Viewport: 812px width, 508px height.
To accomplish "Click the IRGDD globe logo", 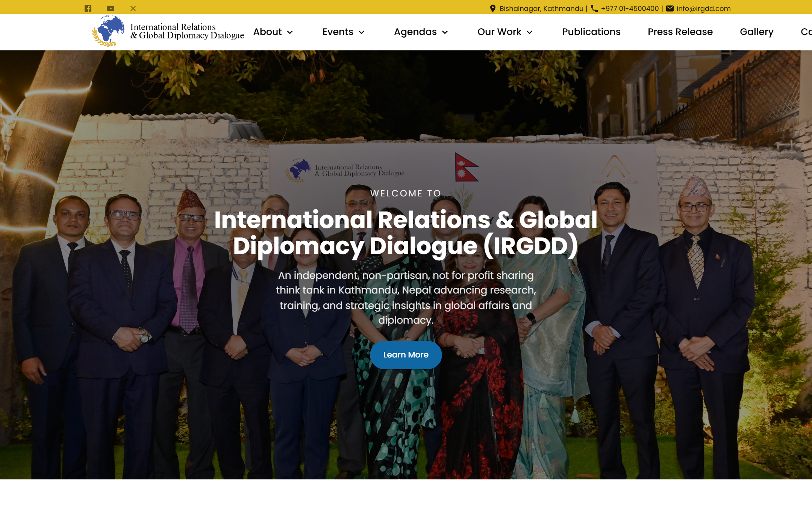I will 108,31.
